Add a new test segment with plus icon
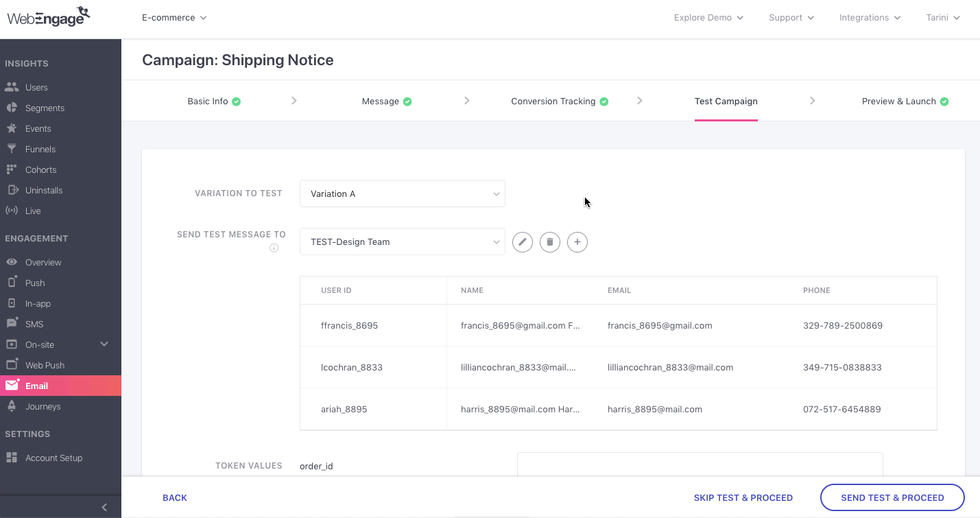Image resolution: width=980 pixels, height=518 pixels. (x=577, y=242)
